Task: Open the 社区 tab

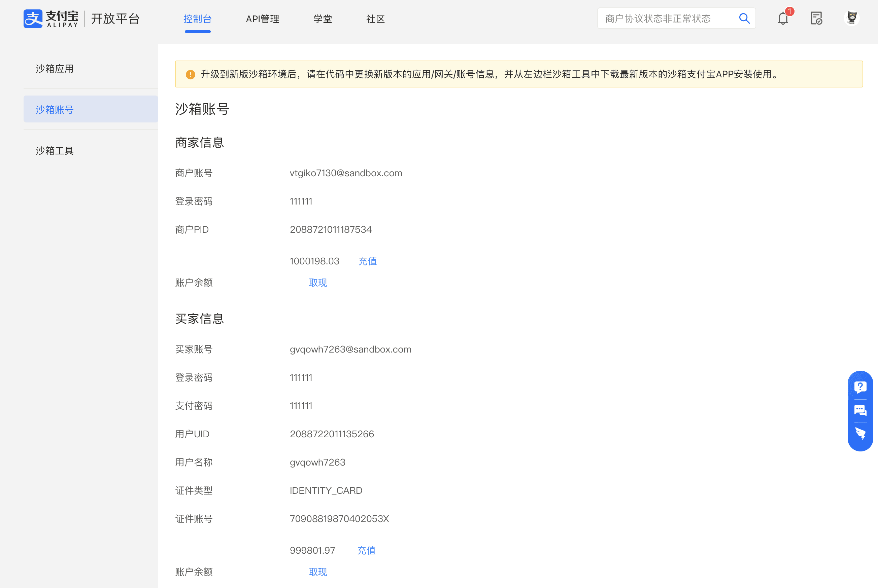Action: tap(375, 19)
